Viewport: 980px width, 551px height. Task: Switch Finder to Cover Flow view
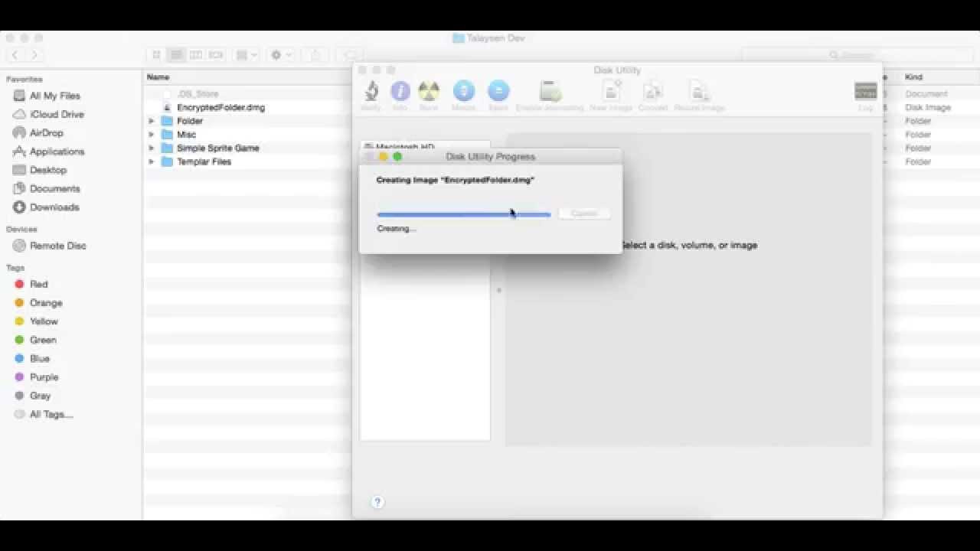[x=216, y=55]
